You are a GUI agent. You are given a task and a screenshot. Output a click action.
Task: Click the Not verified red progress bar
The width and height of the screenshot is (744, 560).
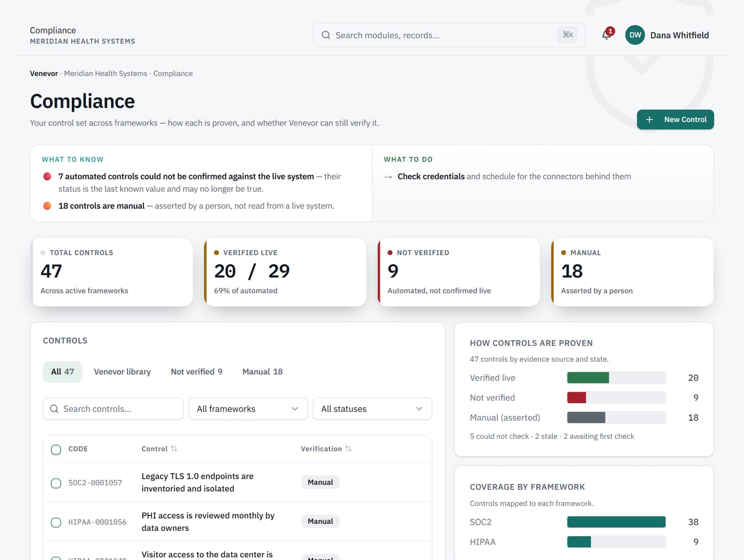coord(616,397)
